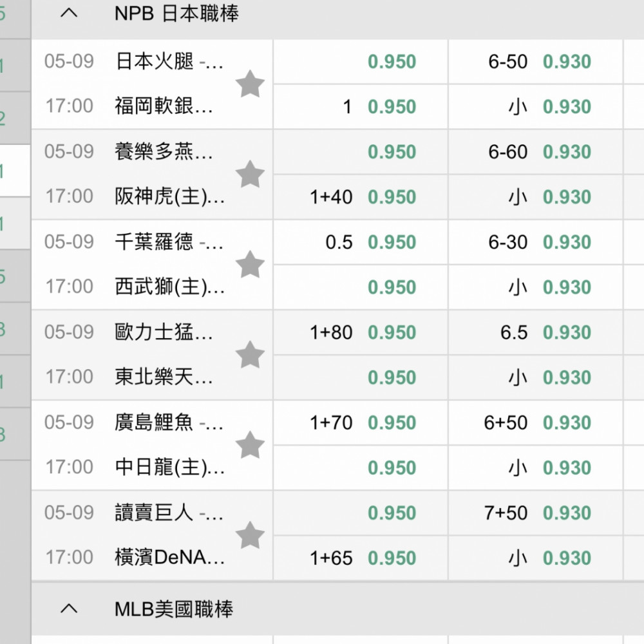
Task: Open 橫濱DeNA team match details
Action: [x=169, y=557]
